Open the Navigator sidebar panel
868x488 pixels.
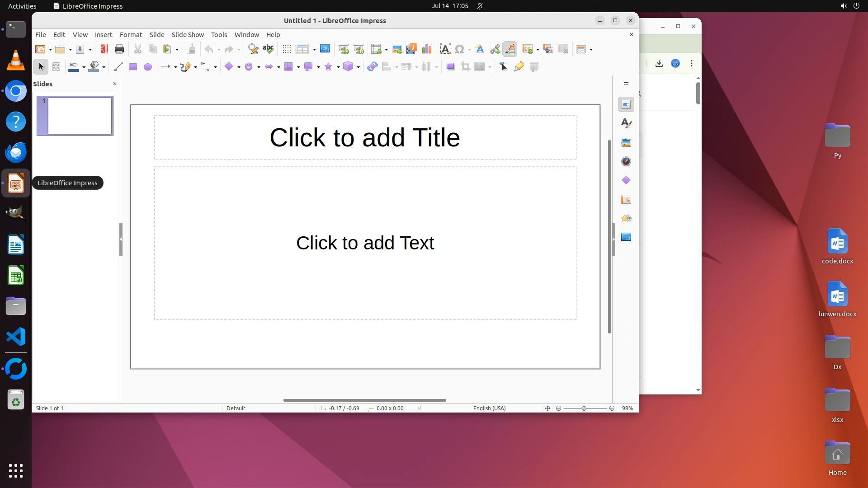626,161
